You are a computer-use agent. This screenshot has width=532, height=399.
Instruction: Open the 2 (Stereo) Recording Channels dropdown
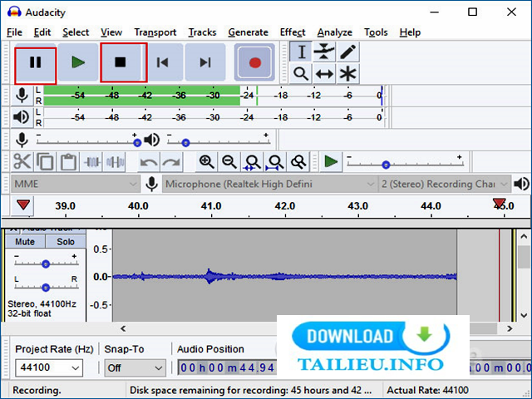[x=445, y=184]
